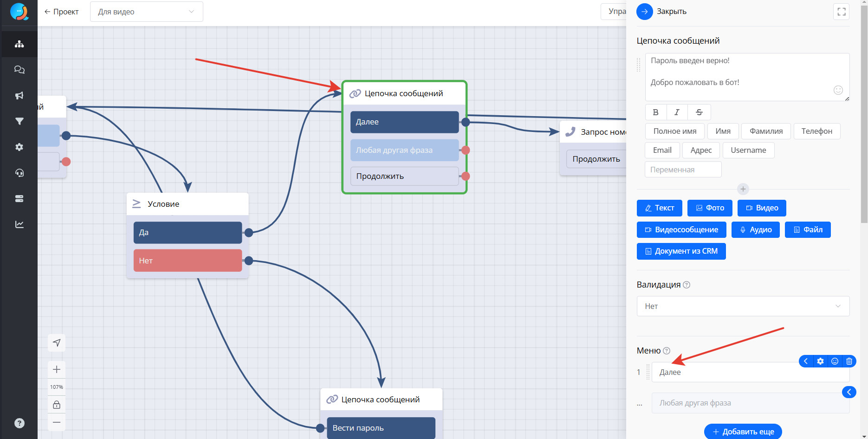Click the Переменная input field

(683, 170)
